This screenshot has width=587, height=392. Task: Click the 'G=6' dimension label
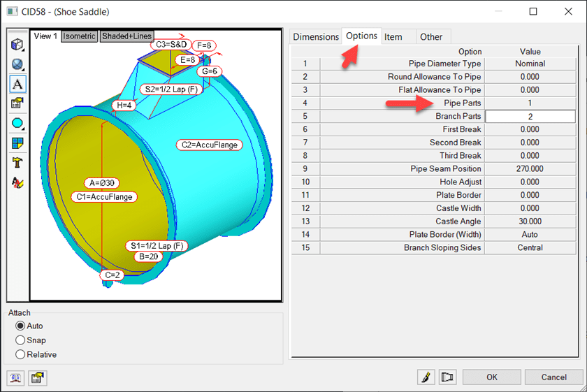pos(209,71)
